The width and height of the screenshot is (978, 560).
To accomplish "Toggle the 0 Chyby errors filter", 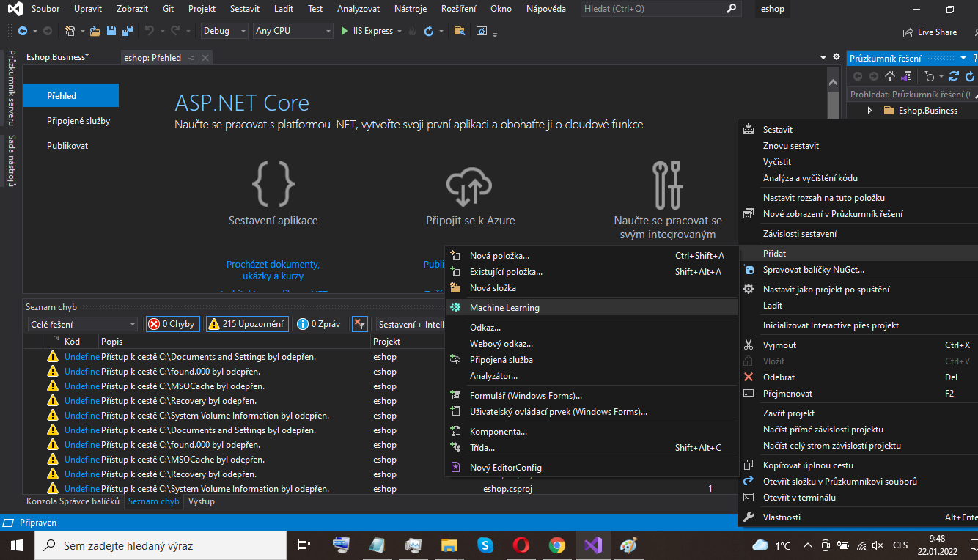I will 172,324.
